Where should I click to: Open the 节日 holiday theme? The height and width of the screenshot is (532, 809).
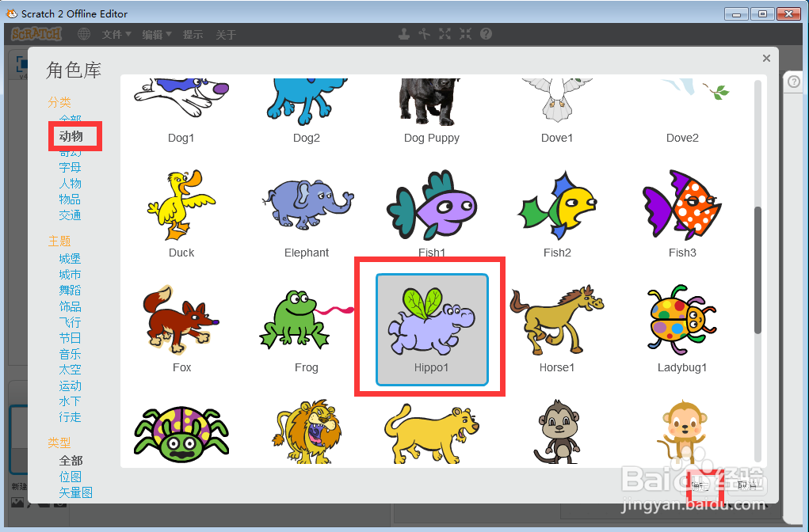[x=70, y=338]
